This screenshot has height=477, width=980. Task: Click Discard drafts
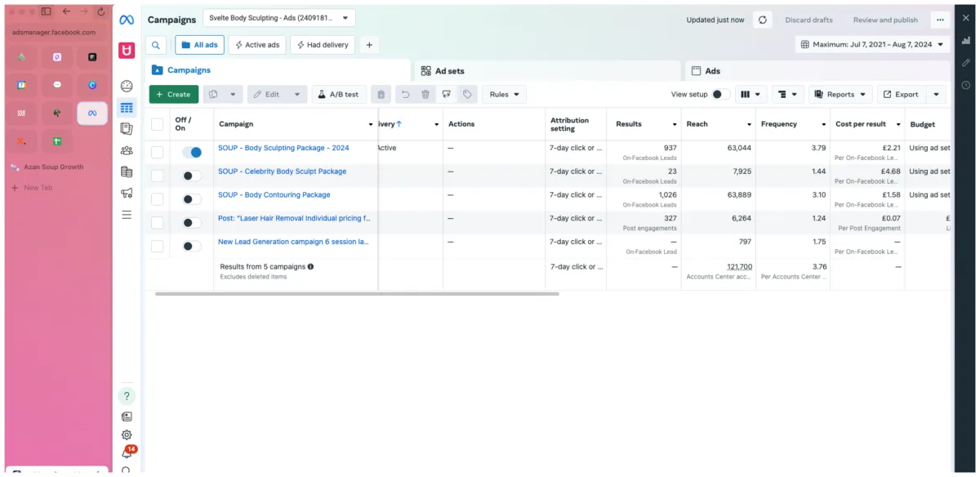coord(808,20)
